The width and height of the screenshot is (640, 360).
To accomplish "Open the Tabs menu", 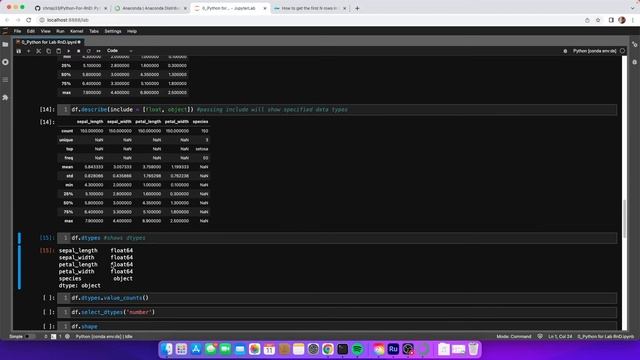I will point(94,31).
